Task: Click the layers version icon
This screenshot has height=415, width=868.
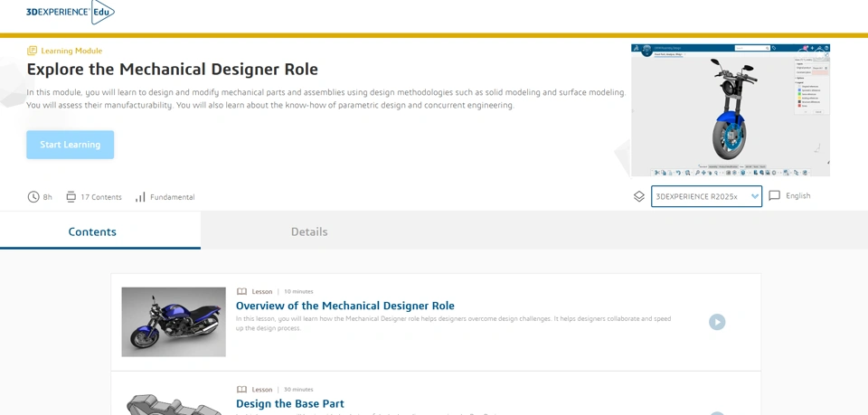Action: point(639,196)
